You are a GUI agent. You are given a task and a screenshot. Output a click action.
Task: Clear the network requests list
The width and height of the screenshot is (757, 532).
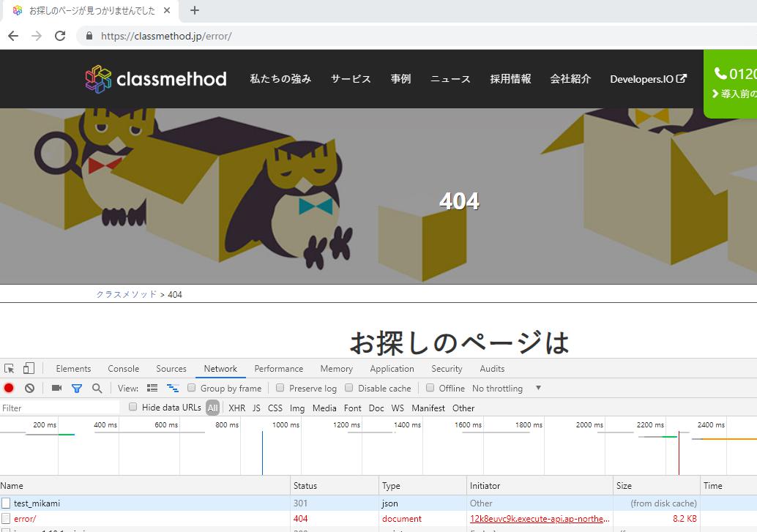[x=29, y=389]
